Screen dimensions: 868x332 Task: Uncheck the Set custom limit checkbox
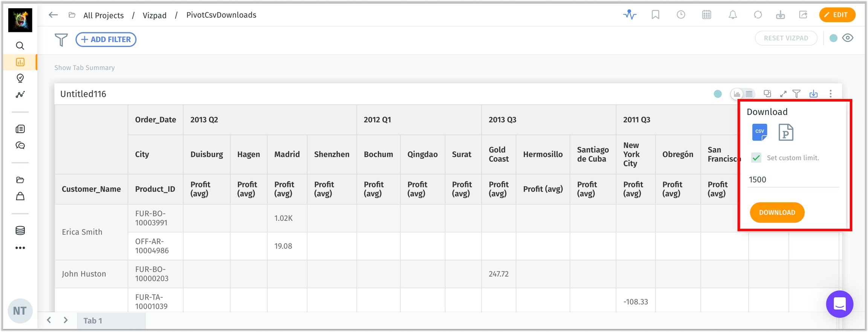click(x=756, y=158)
